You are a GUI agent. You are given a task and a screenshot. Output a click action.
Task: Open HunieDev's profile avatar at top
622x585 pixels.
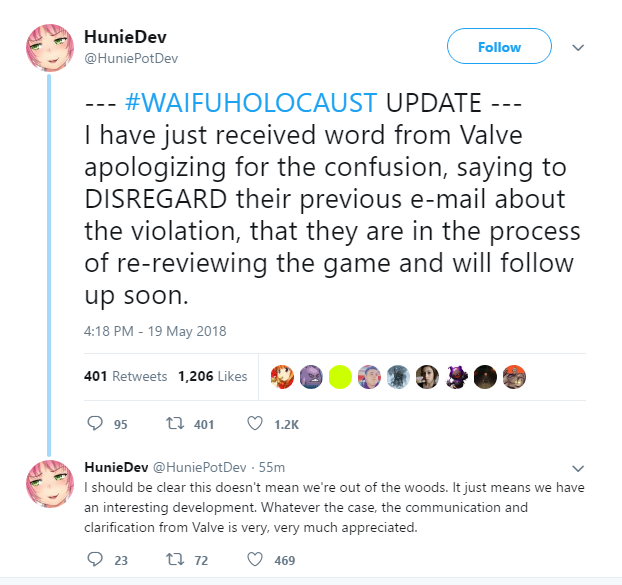click(x=50, y=48)
